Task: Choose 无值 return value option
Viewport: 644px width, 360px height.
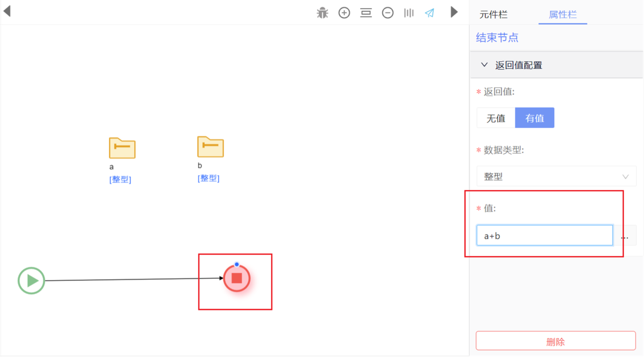Action: point(496,118)
